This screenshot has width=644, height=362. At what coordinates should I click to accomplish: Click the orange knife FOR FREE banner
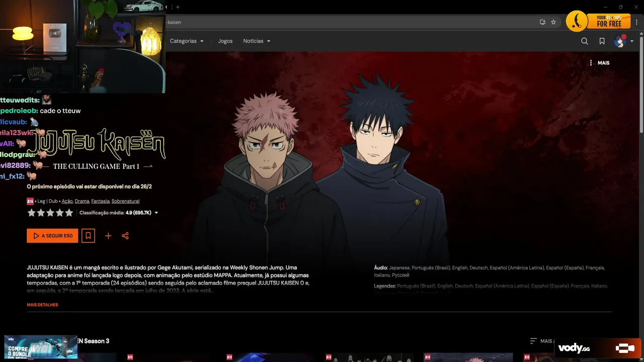point(598,21)
